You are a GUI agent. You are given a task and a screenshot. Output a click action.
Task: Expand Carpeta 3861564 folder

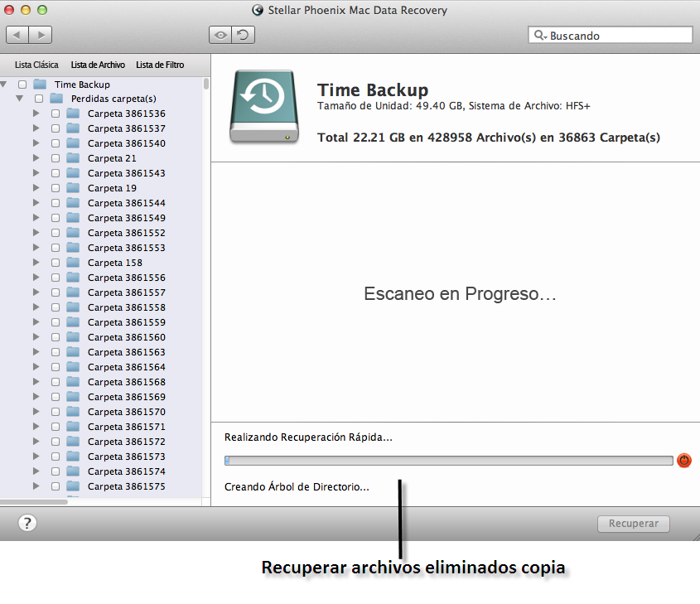36,366
